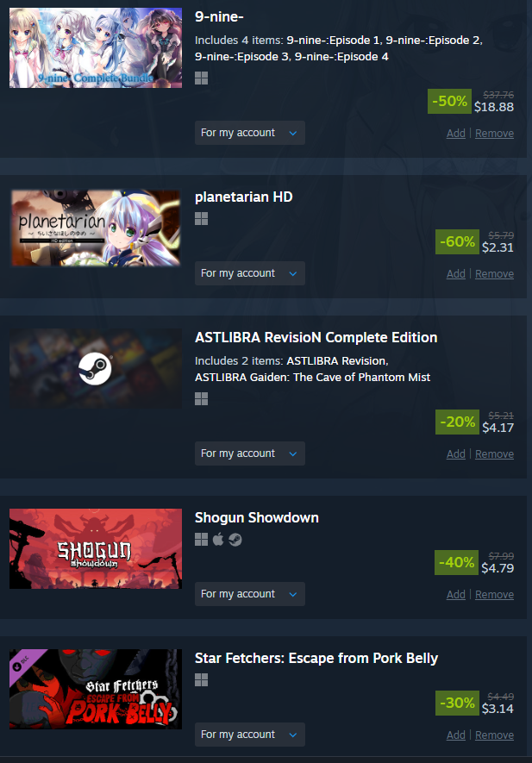Remove ASTLIBRA Complete Edition from cart
Viewport: 532px width, 763px height.
click(495, 454)
